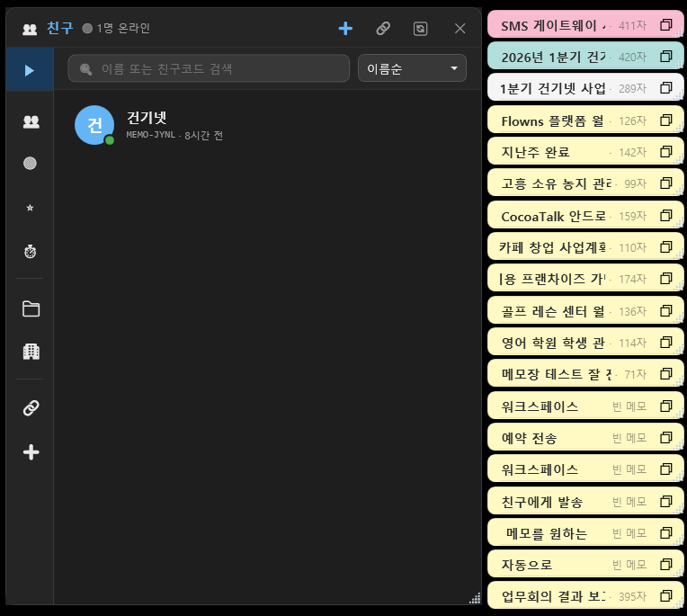The image size is (687, 616).
Task: Click the blue plus icon in the header
Action: [x=345, y=29]
